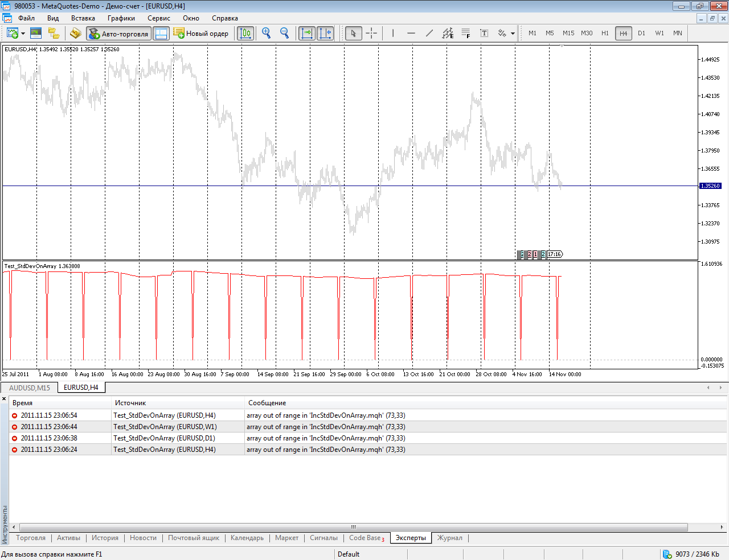Switch the timeframe to D1
The width and height of the screenshot is (729, 560).
[641, 33]
